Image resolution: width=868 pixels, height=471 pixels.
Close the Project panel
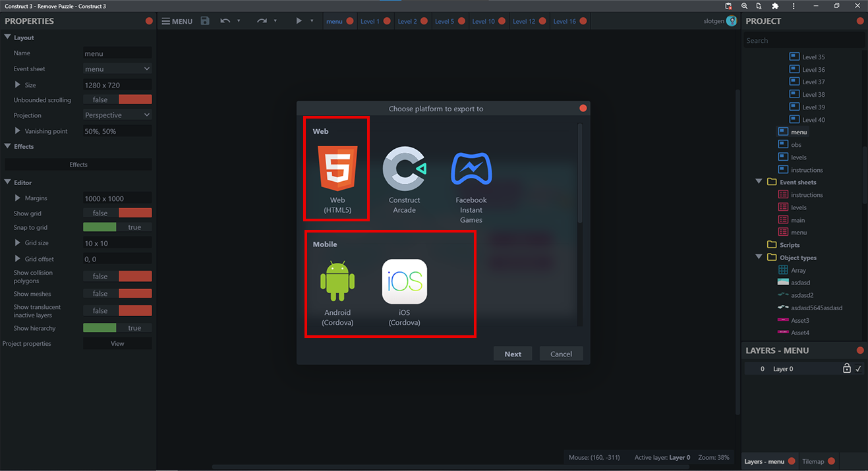(x=859, y=21)
